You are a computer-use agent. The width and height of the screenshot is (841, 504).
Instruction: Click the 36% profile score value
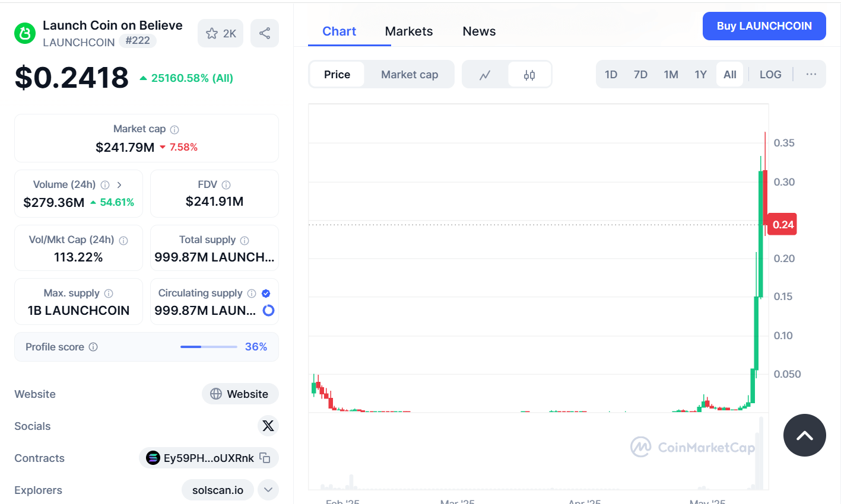coord(256,347)
